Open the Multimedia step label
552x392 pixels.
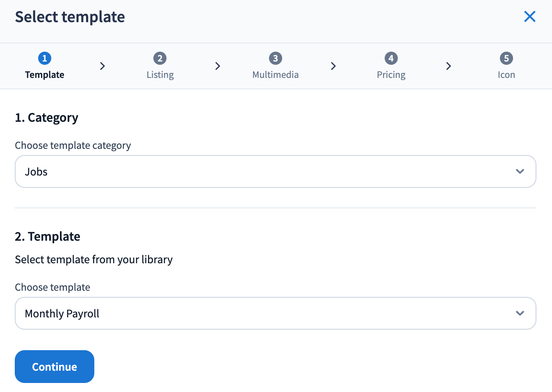276,75
